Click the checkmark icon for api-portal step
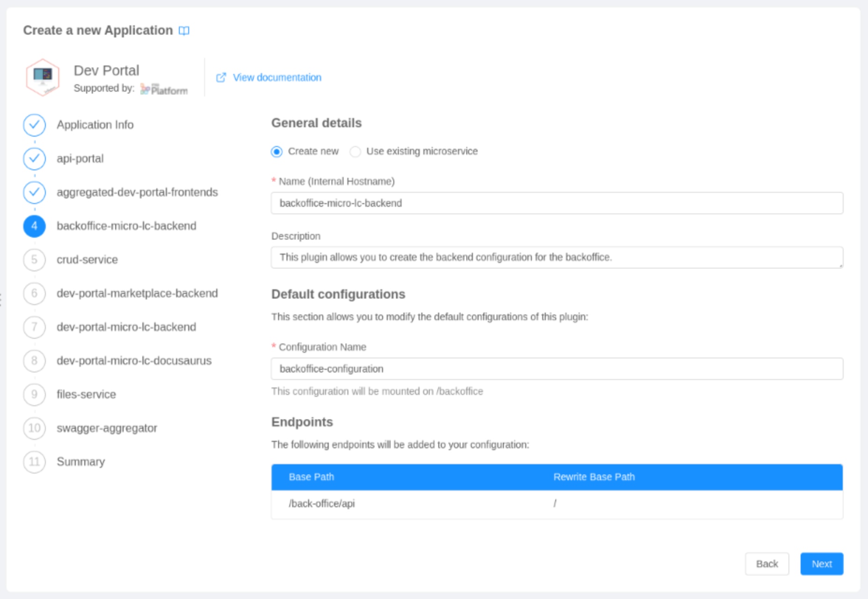 click(34, 159)
